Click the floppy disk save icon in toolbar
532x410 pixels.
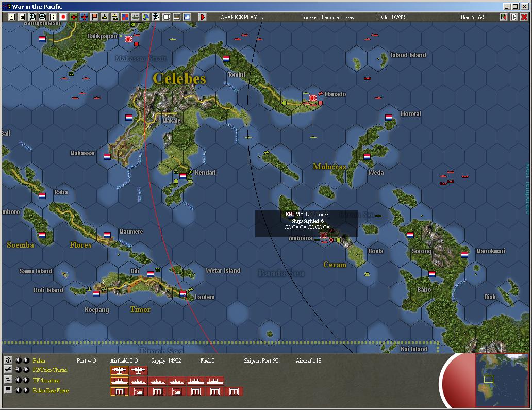point(12,17)
